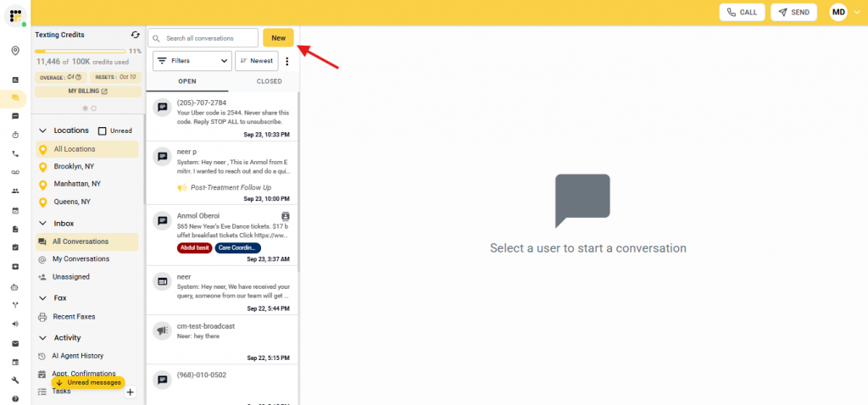Open the voicemail icon in left sidebar
The height and width of the screenshot is (405, 868).
pyautogui.click(x=15, y=172)
